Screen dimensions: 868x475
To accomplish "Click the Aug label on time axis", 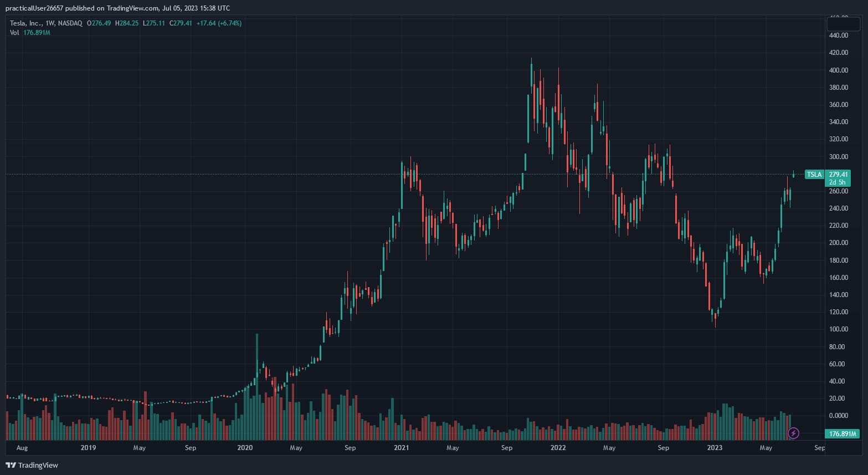I will pos(22,448).
